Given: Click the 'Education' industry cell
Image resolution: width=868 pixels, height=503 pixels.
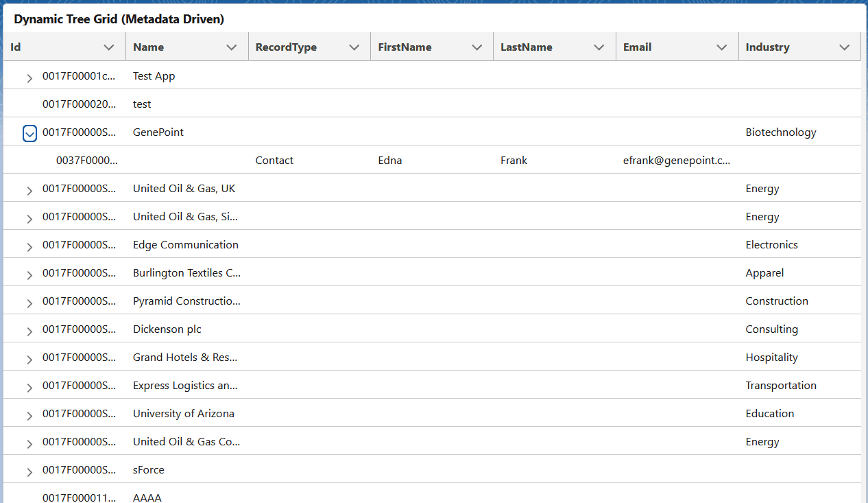Looking at the screenshot, I should (x=770, y=414).
